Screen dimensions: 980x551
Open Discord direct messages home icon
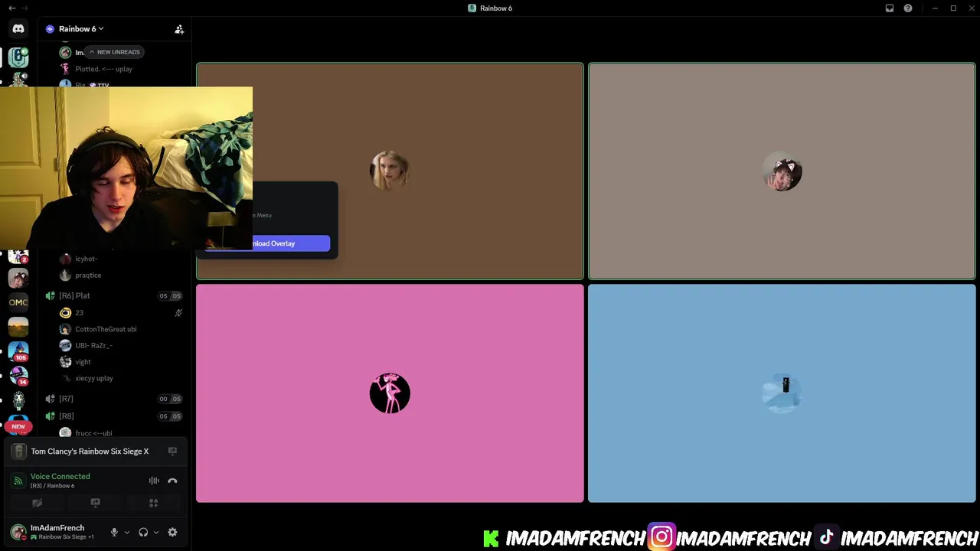click(18, 29)
